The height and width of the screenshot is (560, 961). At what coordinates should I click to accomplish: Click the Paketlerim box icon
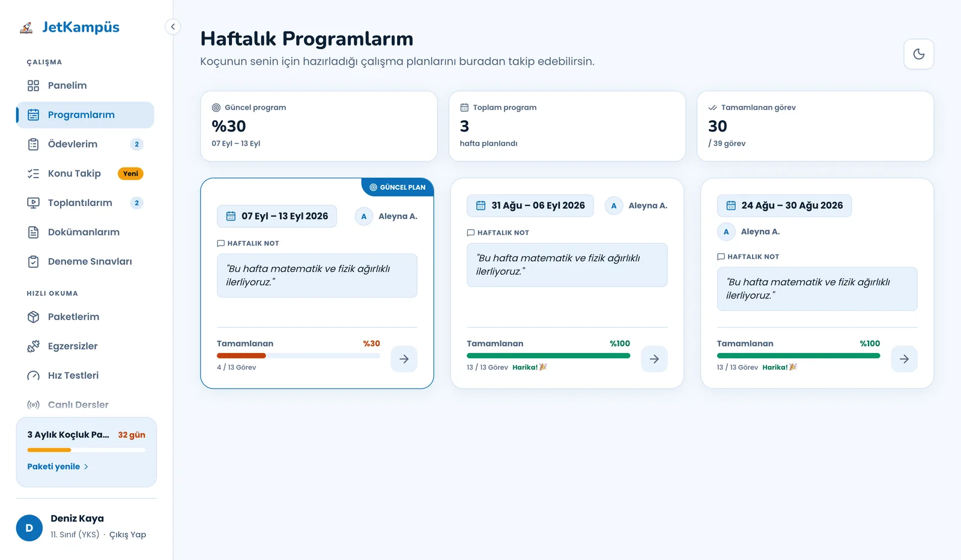[34, 317]
